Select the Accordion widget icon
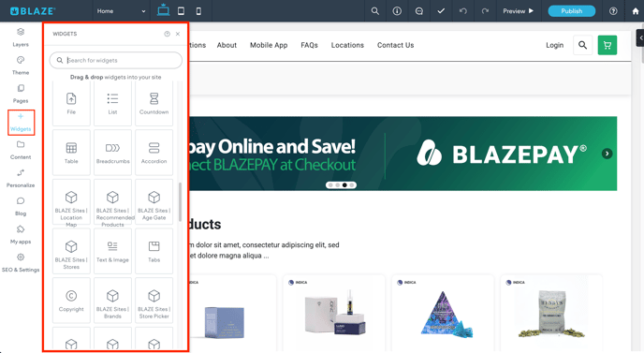 pos(154,148)
